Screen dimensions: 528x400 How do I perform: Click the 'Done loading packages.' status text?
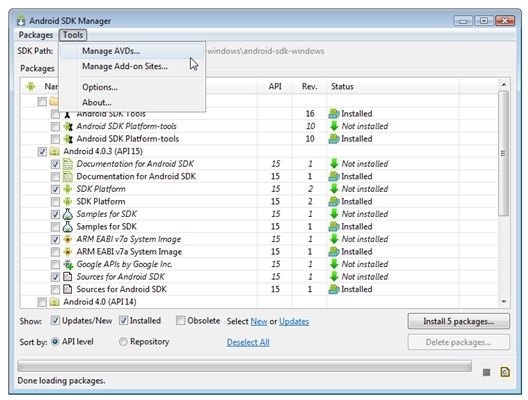pyautogui.click(x=61, y=381)
